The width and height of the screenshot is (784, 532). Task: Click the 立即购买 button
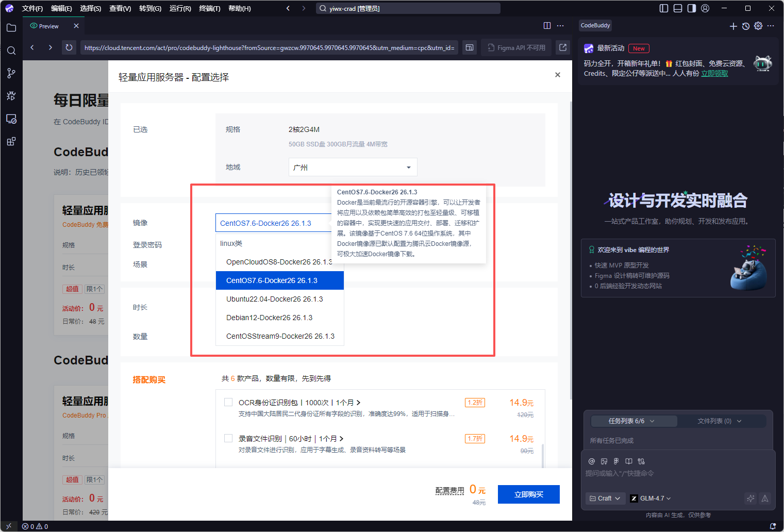pos(528,494)
